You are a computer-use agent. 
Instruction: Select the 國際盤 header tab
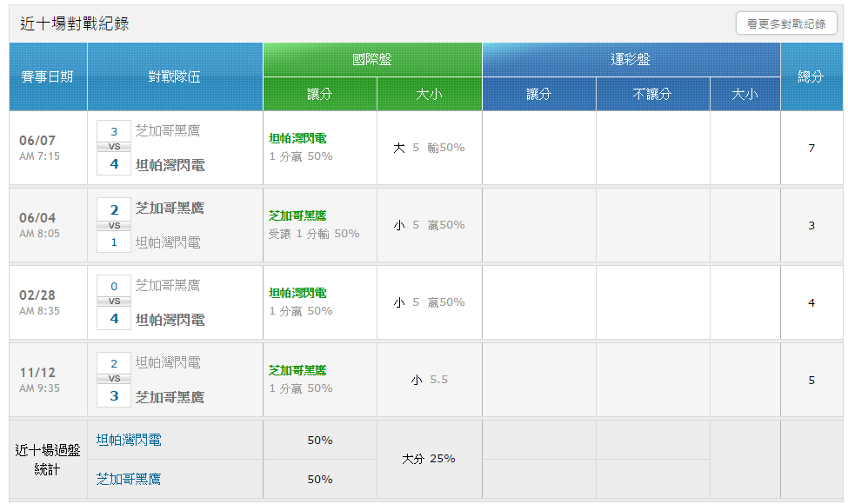tap(372, 60)
